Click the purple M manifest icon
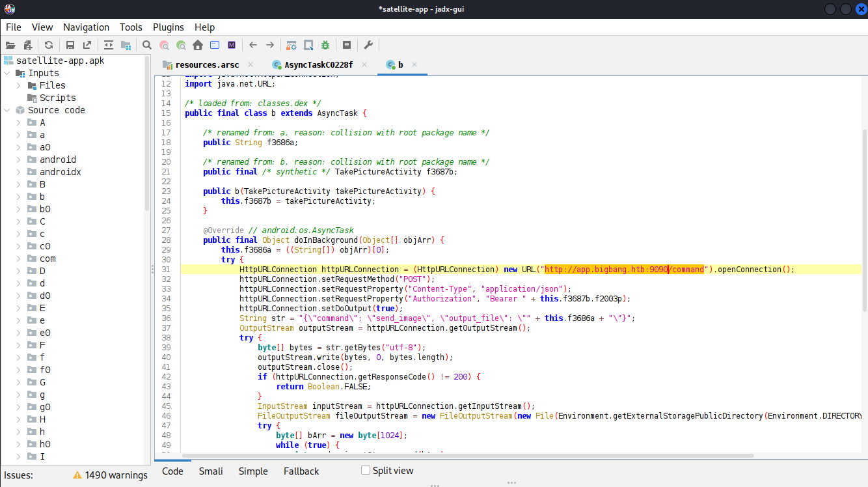This screenshot has height=487, width=868. (232, 45)
